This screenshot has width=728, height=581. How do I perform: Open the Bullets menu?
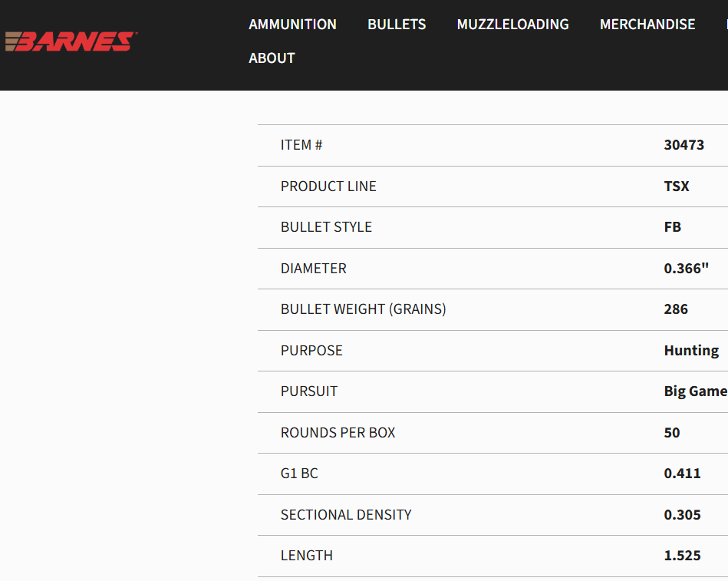[x=397, y=25]
